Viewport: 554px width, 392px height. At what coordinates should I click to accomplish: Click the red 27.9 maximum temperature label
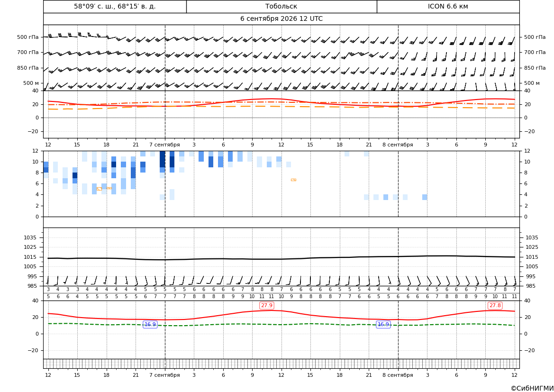click(x=267, y=305)
